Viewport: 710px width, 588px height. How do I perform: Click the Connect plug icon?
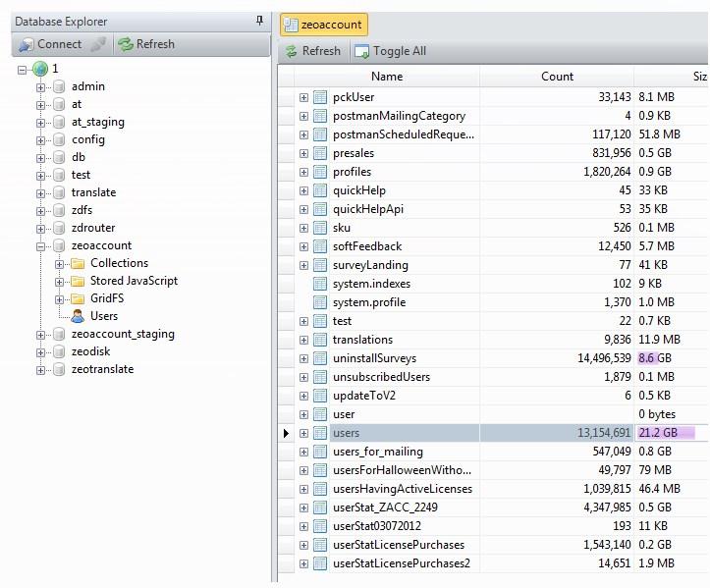(27, 44)
